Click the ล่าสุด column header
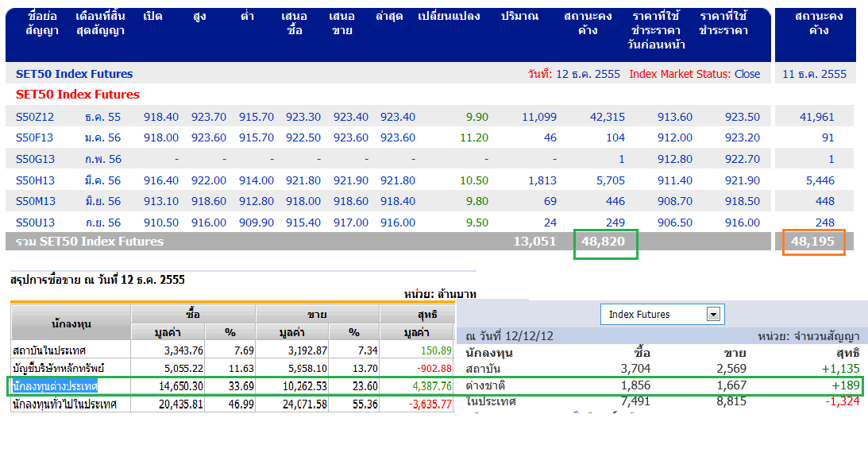868x449 pixels. 389,16
